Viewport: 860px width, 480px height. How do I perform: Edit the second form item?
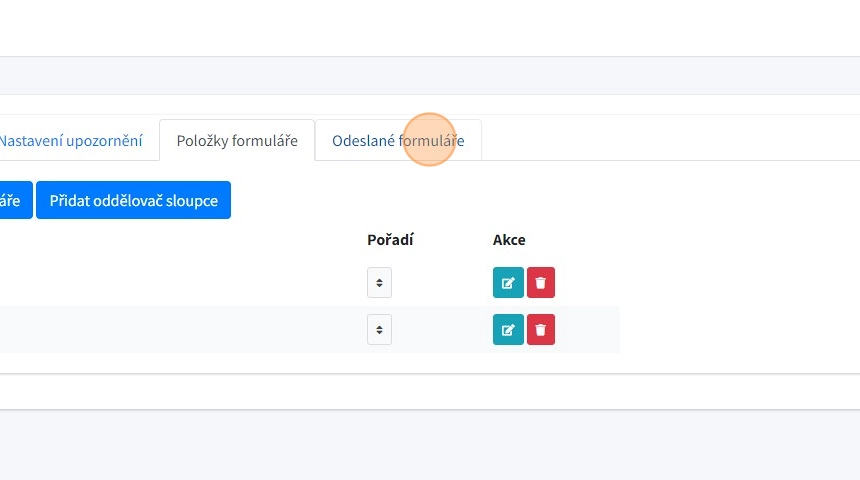508,330
